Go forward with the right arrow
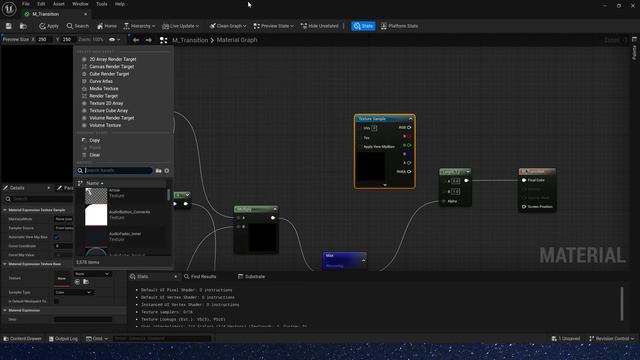 tap(149, 40)
